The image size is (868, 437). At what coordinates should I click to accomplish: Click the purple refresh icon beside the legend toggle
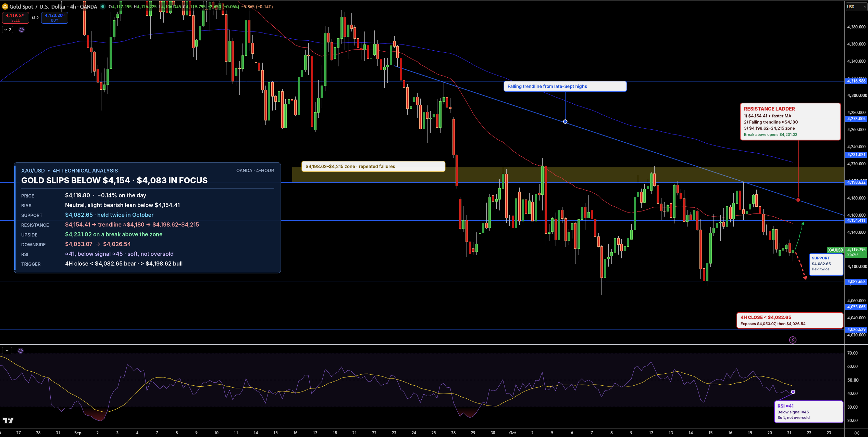tap(22, 30)
